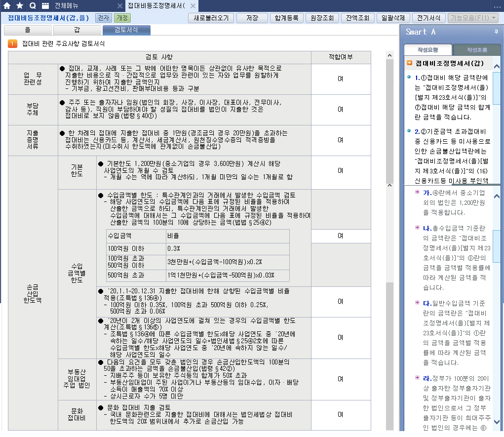Screen dimensions: 504x437
Task: Click the 저장 button
Action: [x=252, y=18]
